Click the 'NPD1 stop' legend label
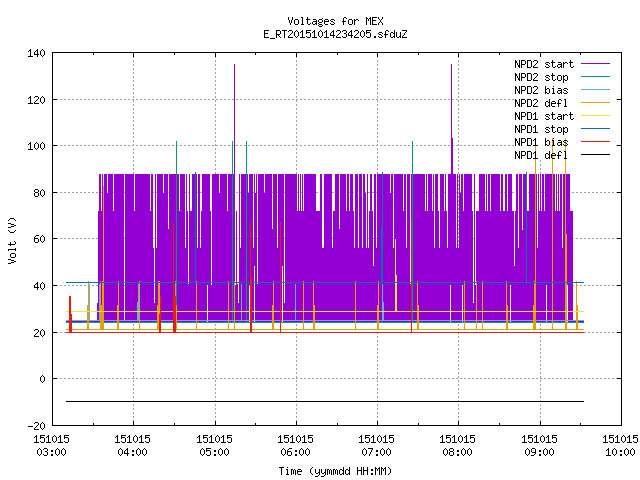 541,129
